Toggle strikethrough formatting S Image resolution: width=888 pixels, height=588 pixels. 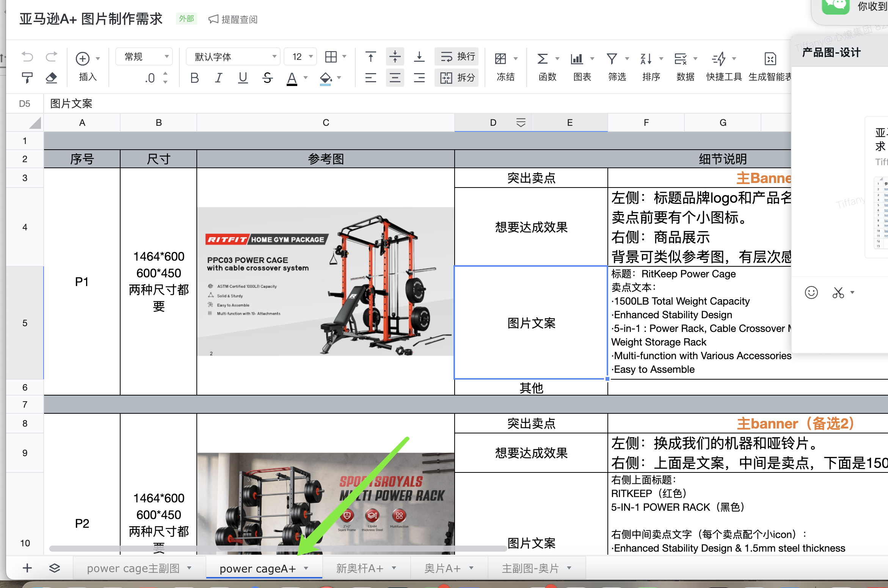[x=267, y=78]
